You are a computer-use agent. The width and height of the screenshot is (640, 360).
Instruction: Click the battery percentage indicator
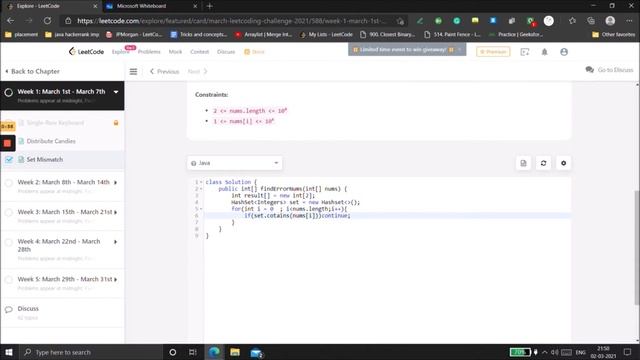520,352
